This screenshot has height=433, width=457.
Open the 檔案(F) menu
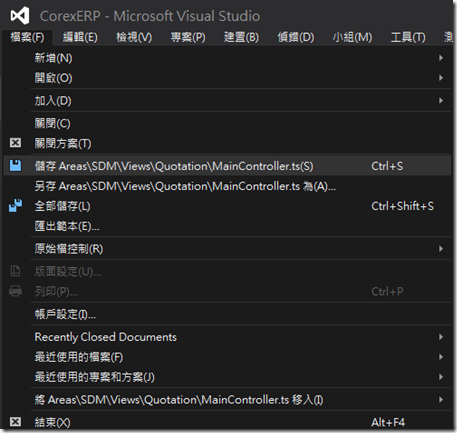[27, 37]
